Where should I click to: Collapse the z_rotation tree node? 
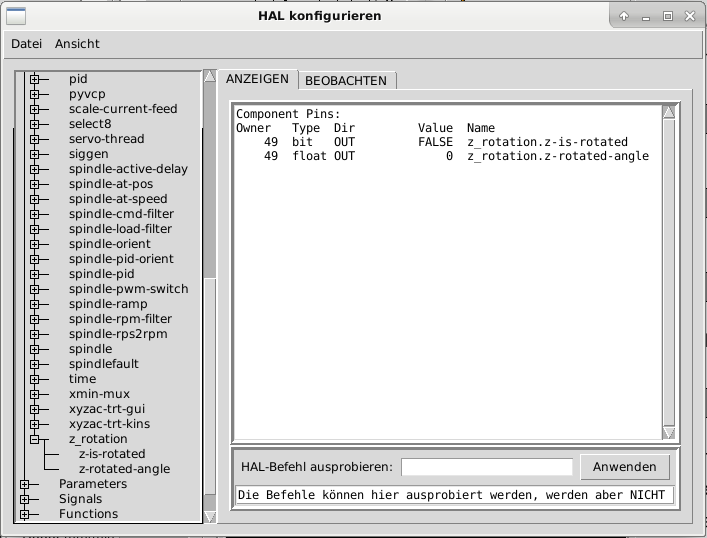tap(34, 439)
